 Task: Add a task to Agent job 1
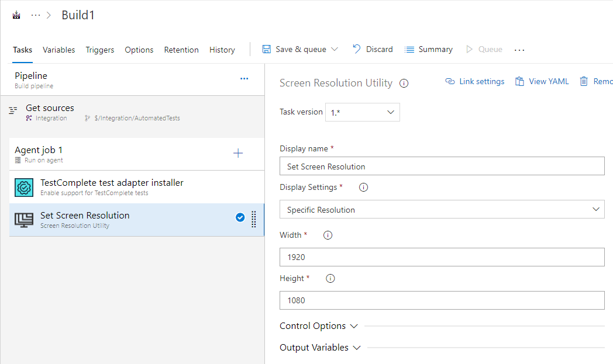click(238, 153)
